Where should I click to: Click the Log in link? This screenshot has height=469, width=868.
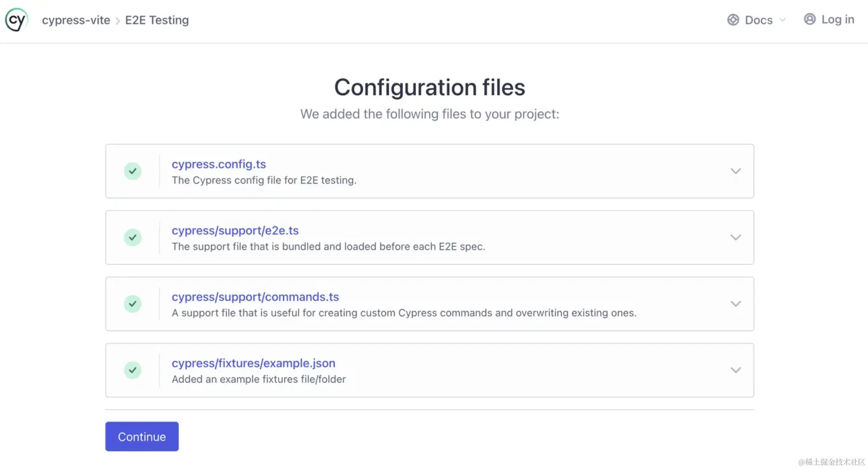click(x=837, y=19)
